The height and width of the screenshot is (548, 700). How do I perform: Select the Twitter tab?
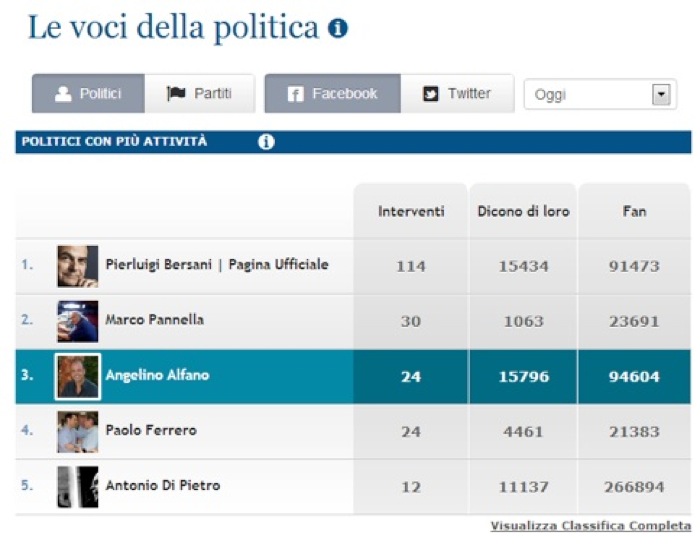pyautogui.click(x=458, y=94)
